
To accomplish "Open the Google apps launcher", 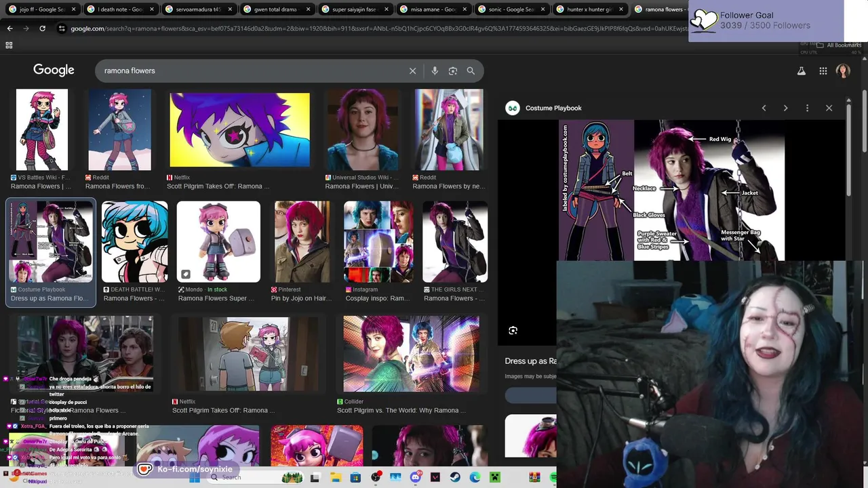I will pyautogui.click(x=823, y=70).
